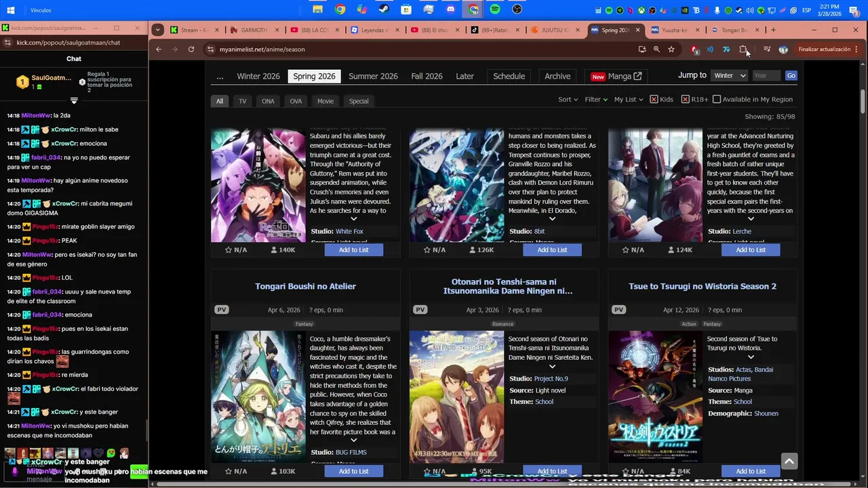Open Microsoft Store from the taskbar
Screen dimensions: 868x488
coord(406,9)
